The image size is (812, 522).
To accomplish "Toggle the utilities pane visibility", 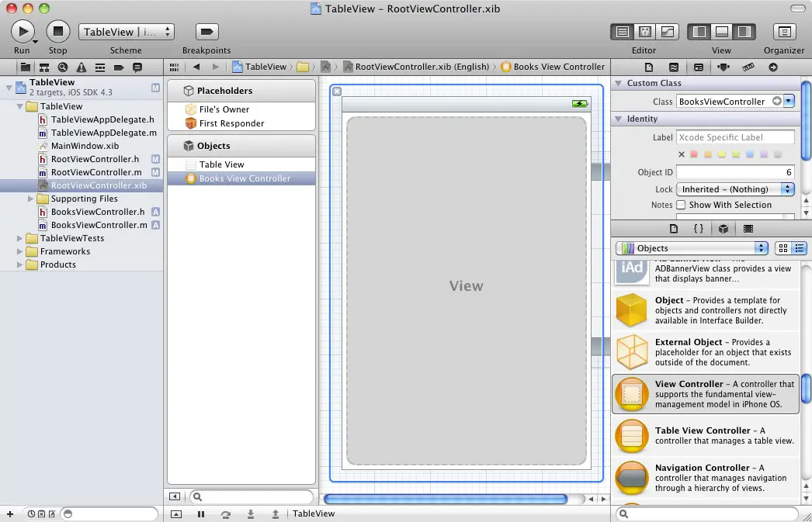I will pyautogui.click(x=744, y=32).
